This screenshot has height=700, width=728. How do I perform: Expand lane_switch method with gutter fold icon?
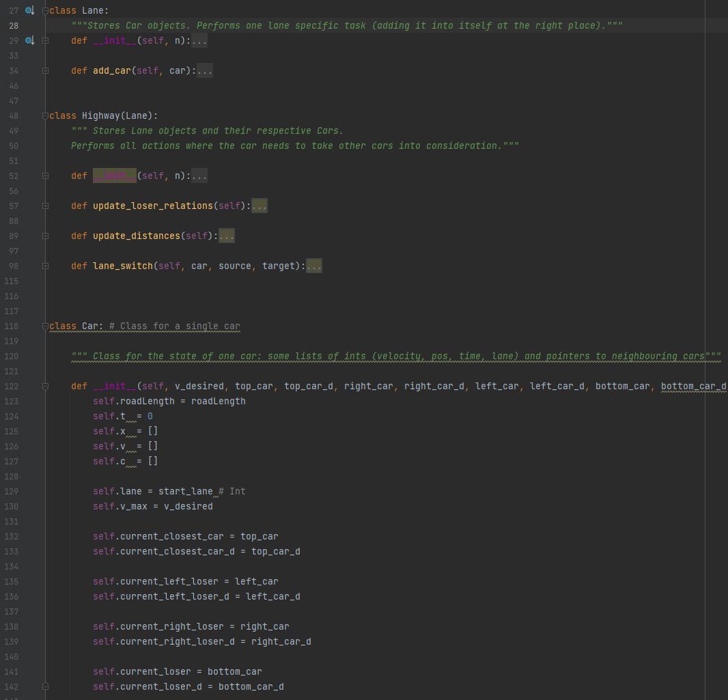[x=45, y=266]
